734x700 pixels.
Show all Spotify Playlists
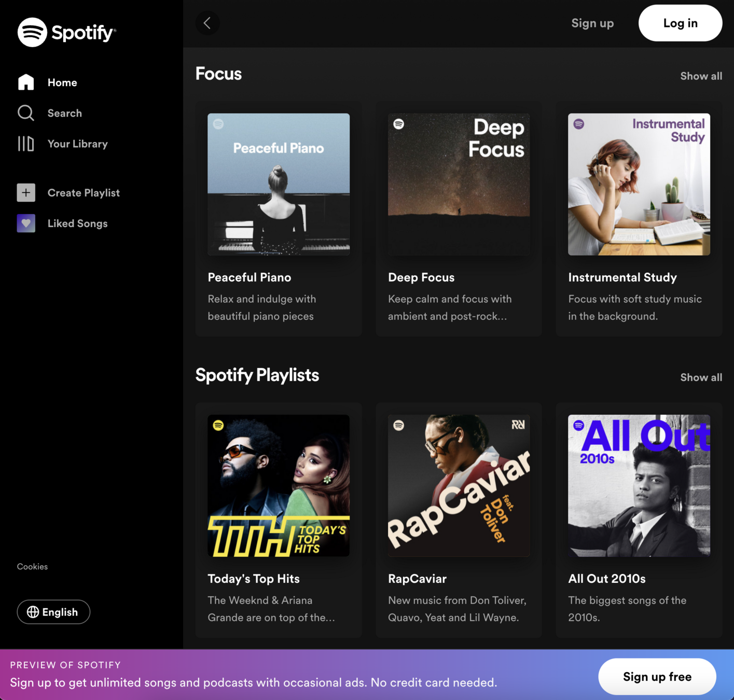(701, 377)
